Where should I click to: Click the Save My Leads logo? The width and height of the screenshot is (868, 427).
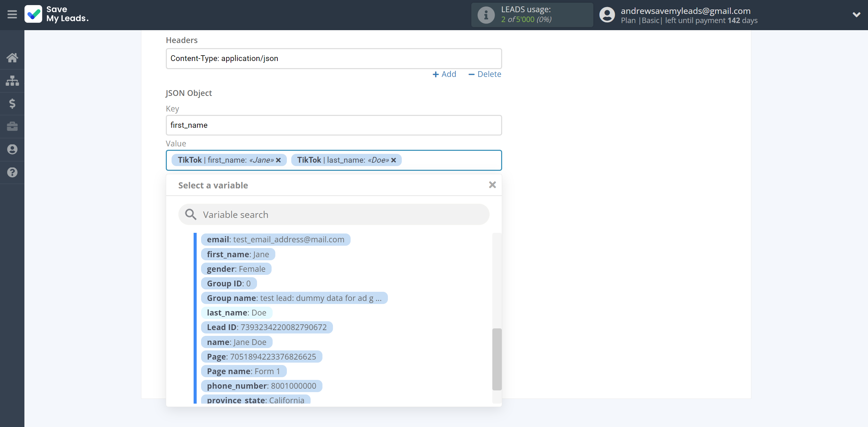(57, 14)
